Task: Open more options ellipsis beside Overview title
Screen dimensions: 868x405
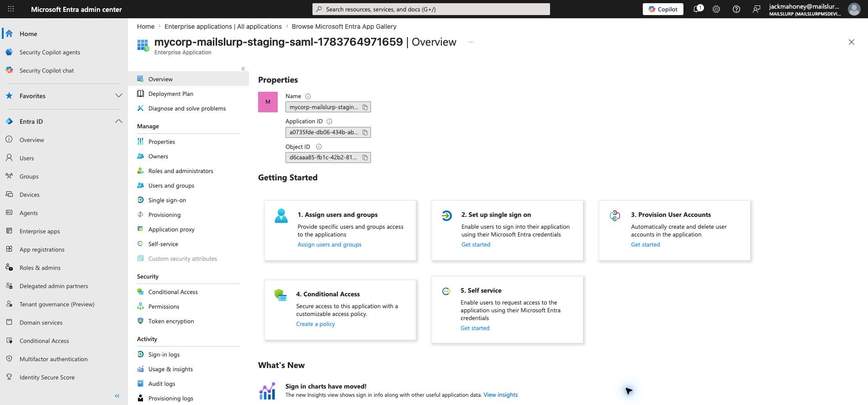Action: (x=471, y=42)
